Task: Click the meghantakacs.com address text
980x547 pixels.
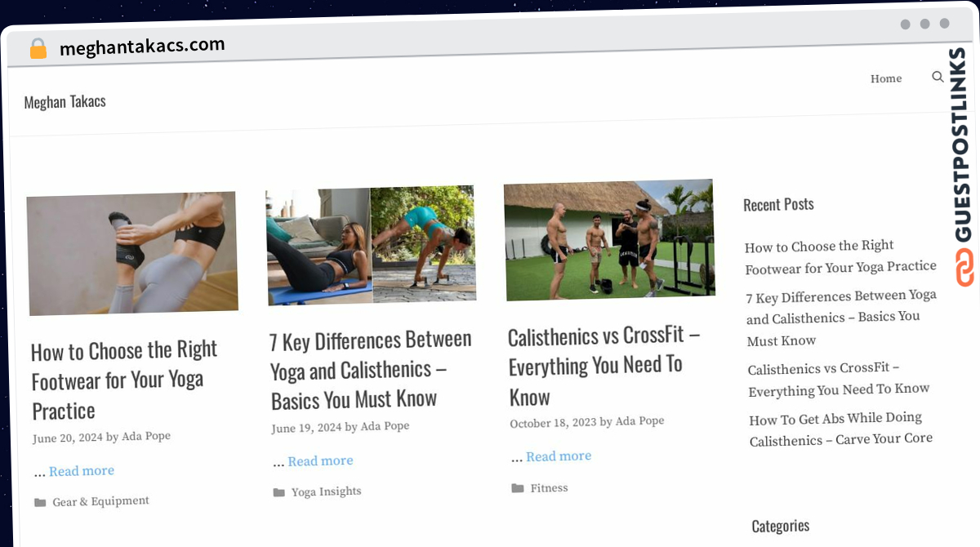Action: click(x=142, y=47)
